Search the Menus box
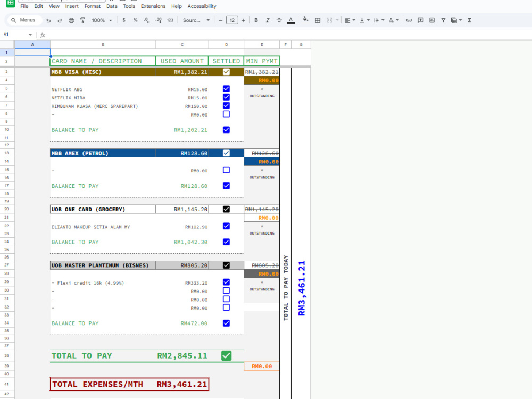The height and width of the screenshot is (399, 532). click(25, 20)
